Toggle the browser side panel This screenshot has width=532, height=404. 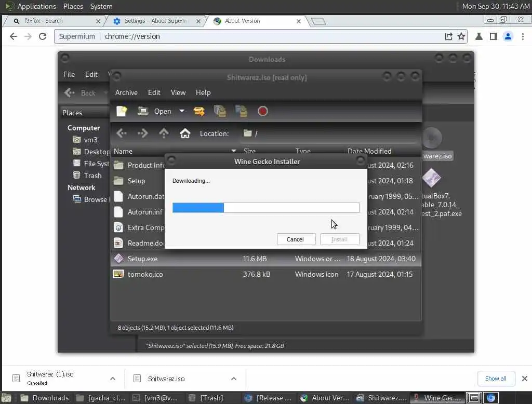(494, 36)
